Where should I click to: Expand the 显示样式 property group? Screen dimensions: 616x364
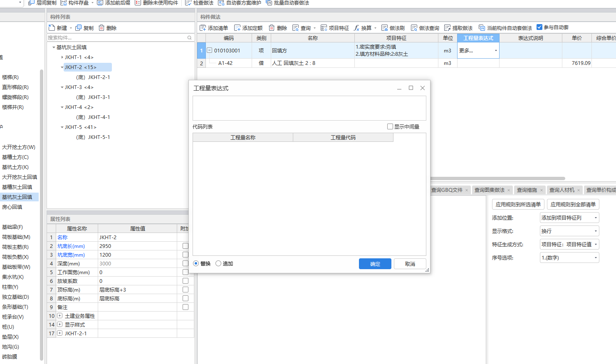60,324
